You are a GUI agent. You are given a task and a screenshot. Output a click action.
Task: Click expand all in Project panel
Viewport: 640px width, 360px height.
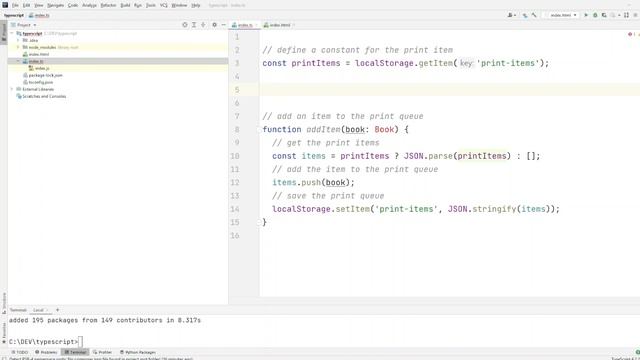click(194, 25)
